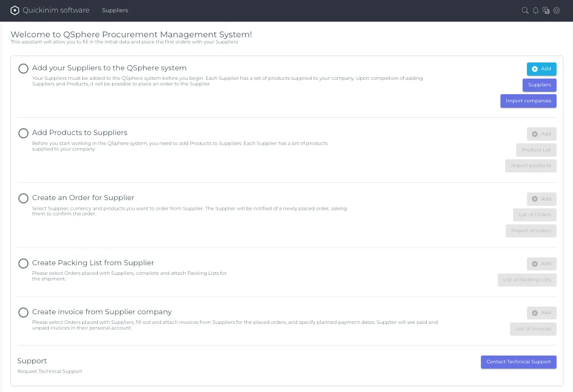Click the plus icon on the Suppliers Add button

(534, 69)
